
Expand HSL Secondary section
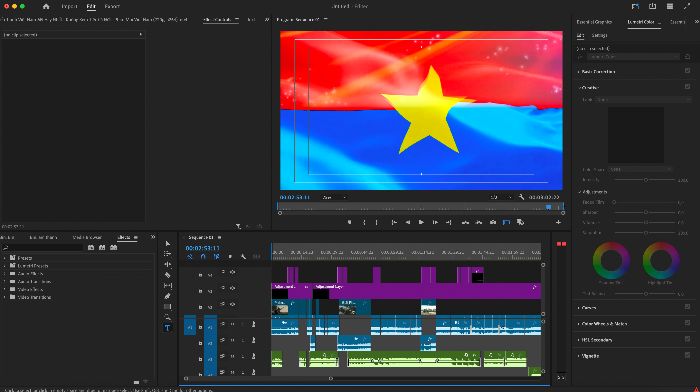pos(579,340)
